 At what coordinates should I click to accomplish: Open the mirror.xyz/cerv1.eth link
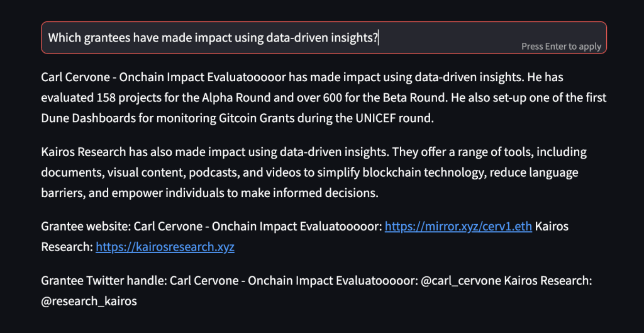pyautogui.click(x=458, y=227)
